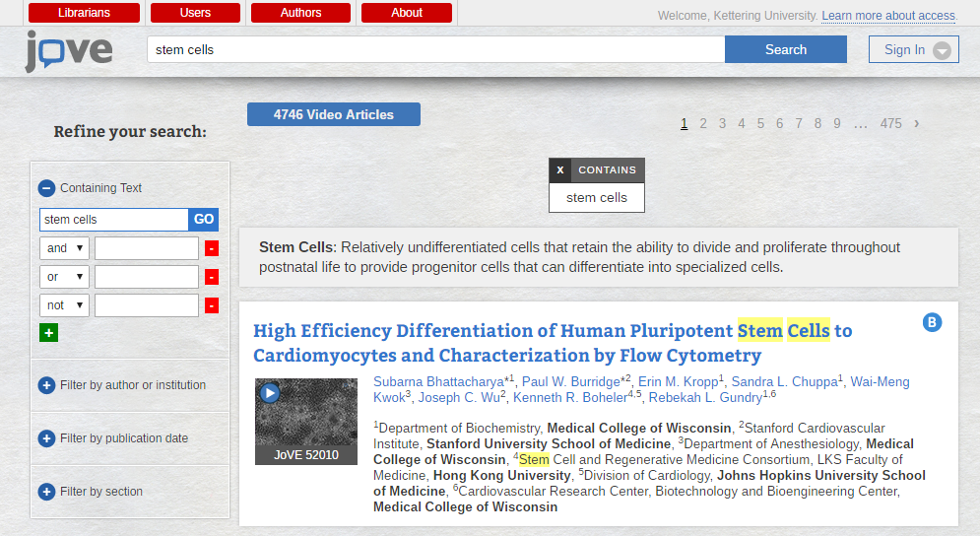
Task: Open author Rebekah L. Gundry
Action: [705, 398]
